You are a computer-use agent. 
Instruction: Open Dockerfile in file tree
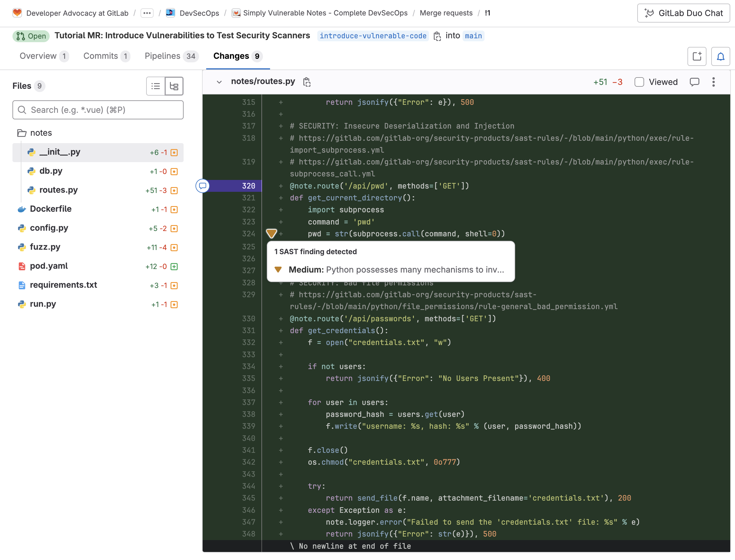click(98, 209)
